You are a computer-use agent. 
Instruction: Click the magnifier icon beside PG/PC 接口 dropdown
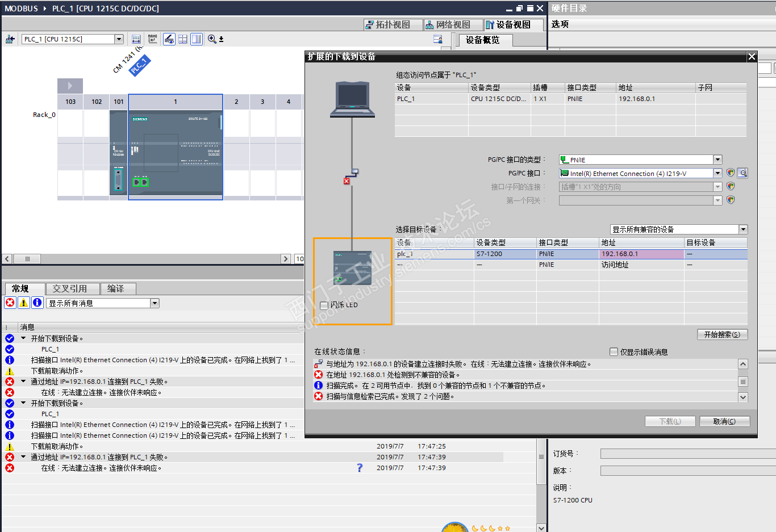[742, 173]
